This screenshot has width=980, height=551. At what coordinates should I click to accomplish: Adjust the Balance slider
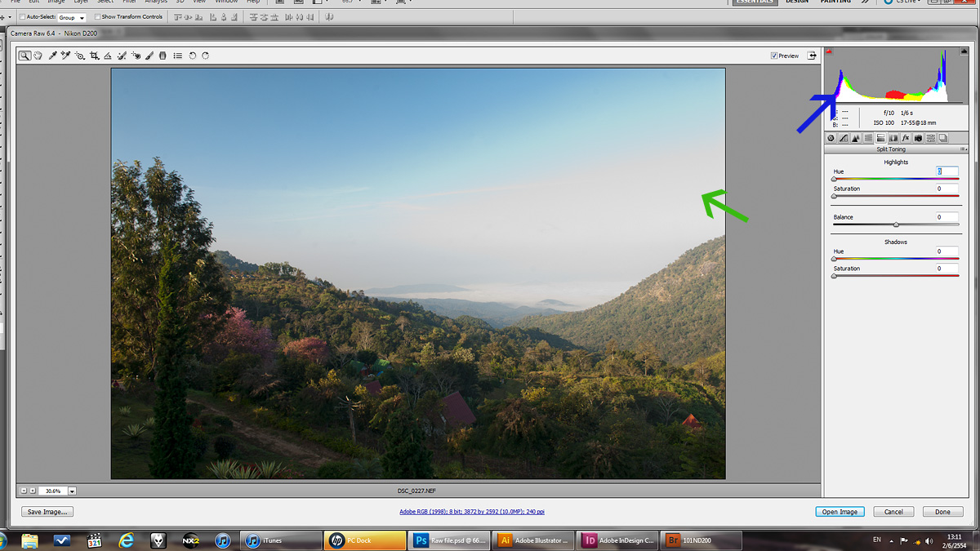[896, 224]
